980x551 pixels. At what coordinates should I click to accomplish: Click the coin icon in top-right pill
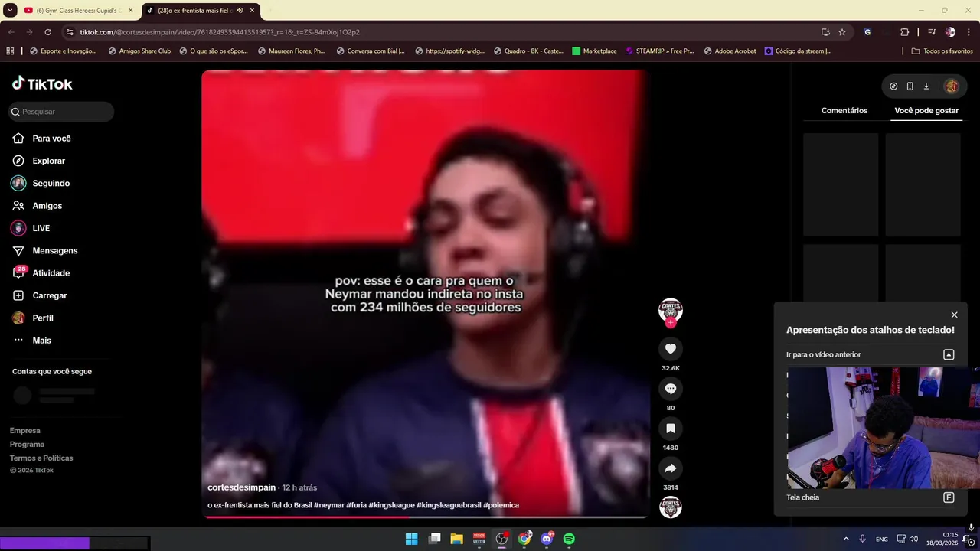[x=893, y=86]
